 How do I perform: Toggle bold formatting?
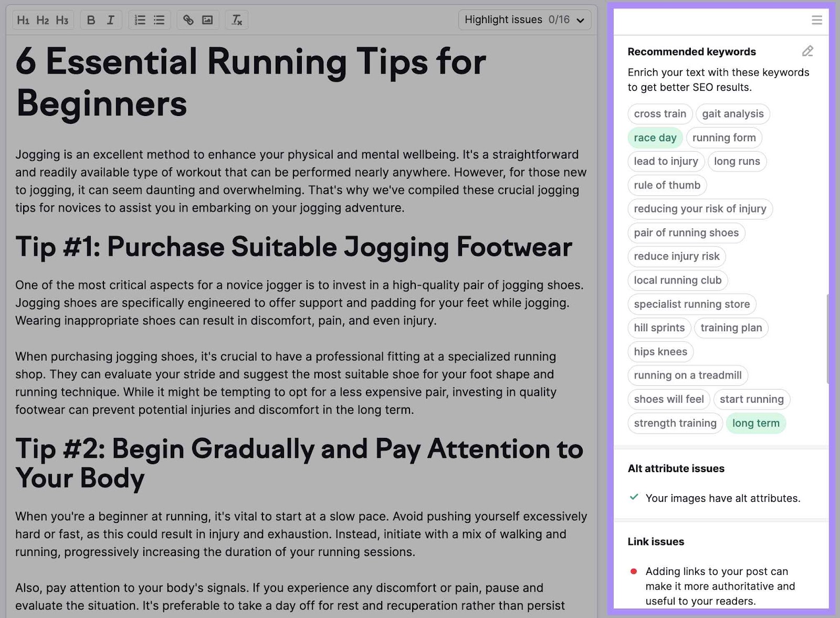(x=91, y=19)
